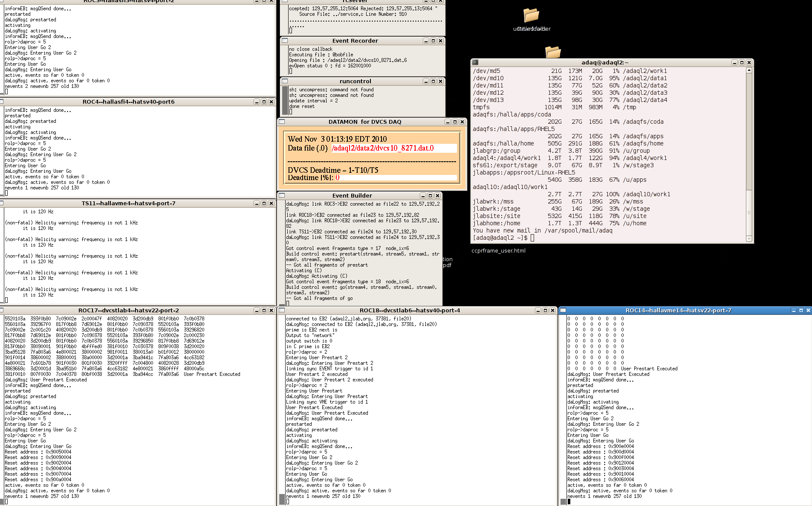Close the adaq@adaql2 terminal window
Image resolution: width=812 pixels, height=506 pixels.
[749, 62]
